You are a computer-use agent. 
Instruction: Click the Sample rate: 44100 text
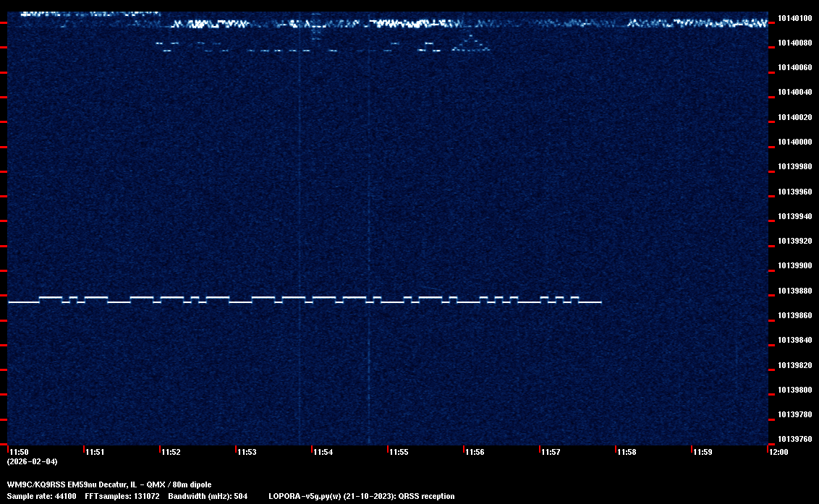tap(41, 496)
